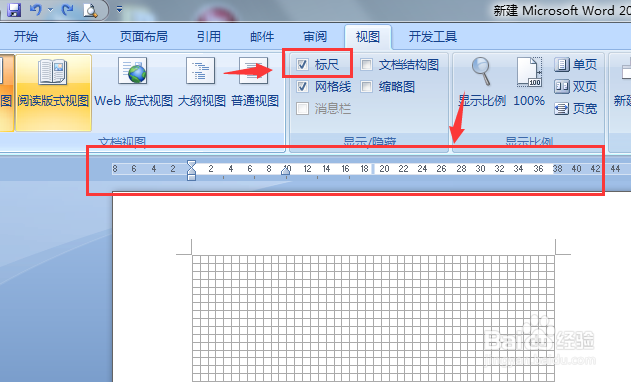Viewport: 631px width, 382px height.
Task: Switch to 普通视图
Action: coord(255,83)
